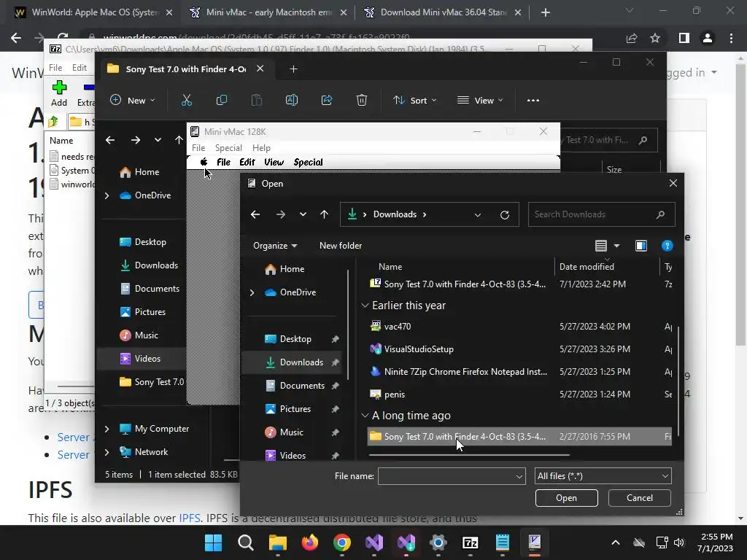Screen dimensions: 747x560
Task: Open the File menu in Mini vMac emulated Mac
Action: 223,162
